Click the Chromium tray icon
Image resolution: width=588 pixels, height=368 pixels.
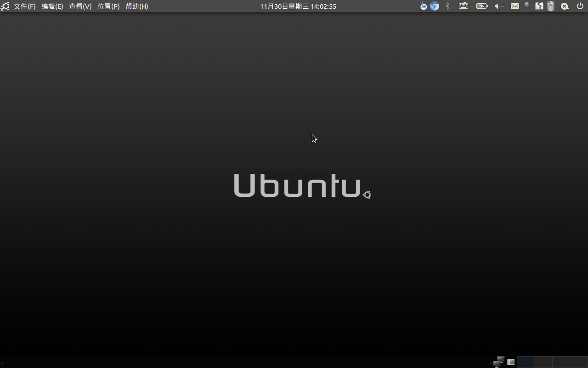pyautogui.click(x=435, y=6)
